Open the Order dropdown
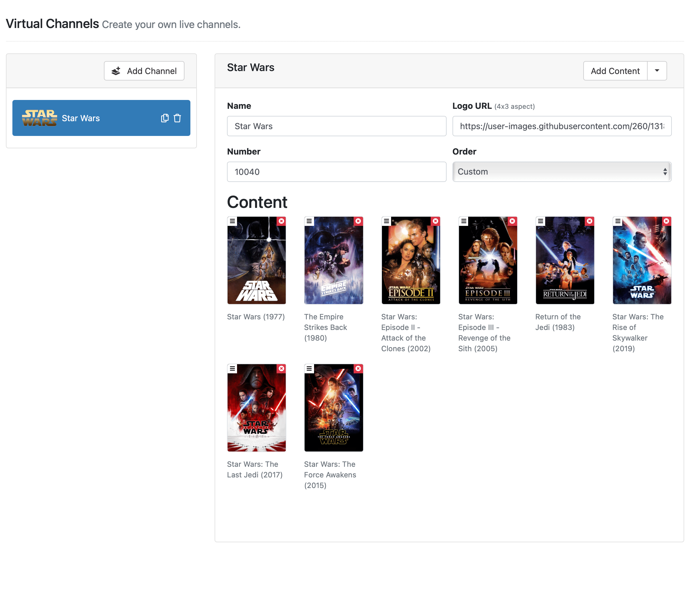691x616 pixels. pos(562,172)
